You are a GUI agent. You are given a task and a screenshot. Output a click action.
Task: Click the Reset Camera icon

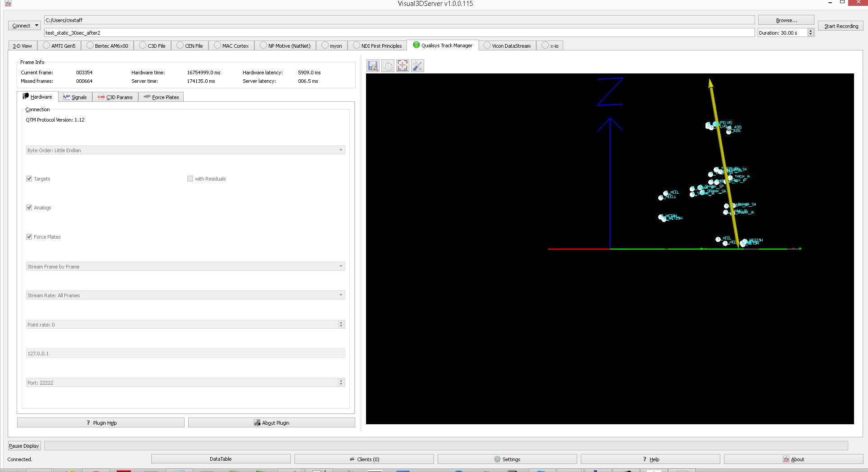[x=402, y=66]
